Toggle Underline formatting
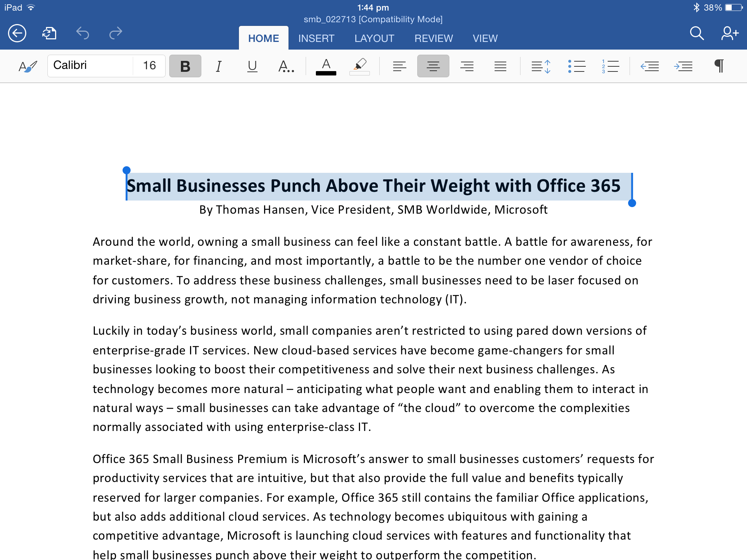 click(252, 66)
